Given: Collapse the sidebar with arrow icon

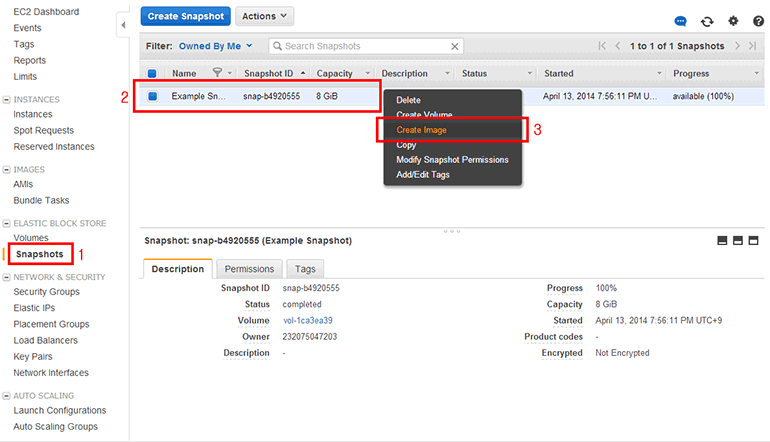Looking at the screenshot, I should [123, 23].
